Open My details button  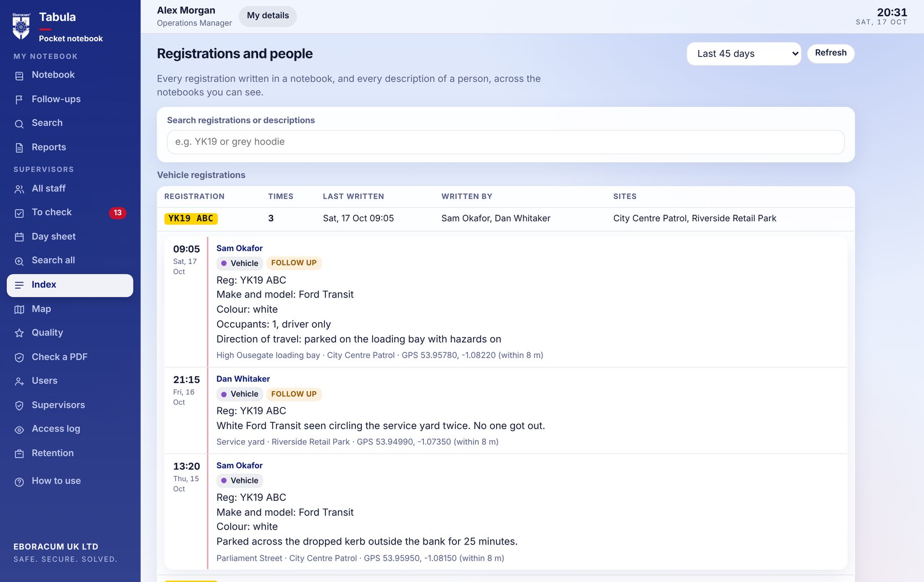(268, 16)
